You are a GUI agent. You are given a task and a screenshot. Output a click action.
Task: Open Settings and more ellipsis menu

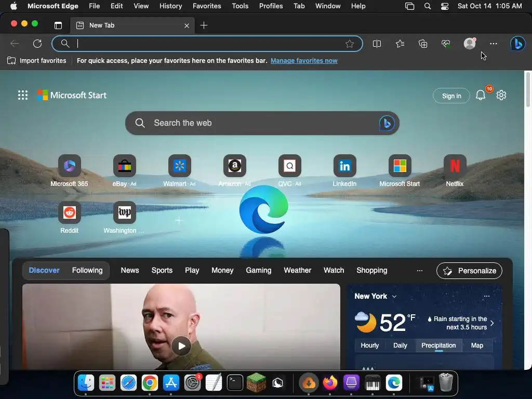tap(494, 44)
